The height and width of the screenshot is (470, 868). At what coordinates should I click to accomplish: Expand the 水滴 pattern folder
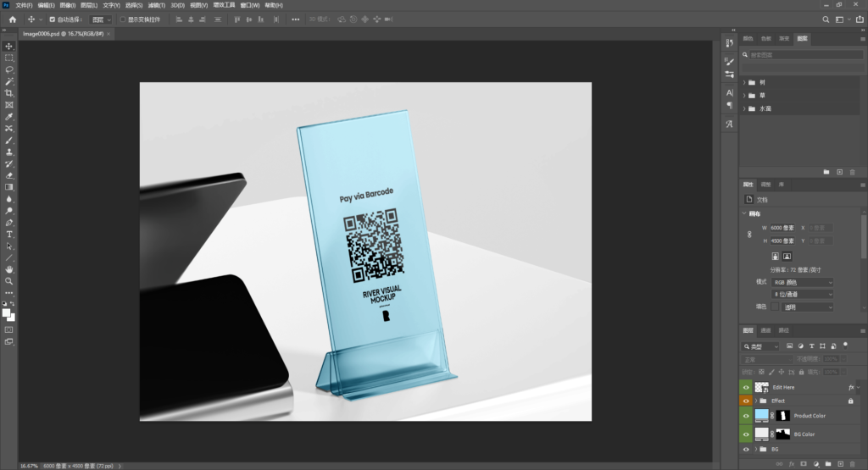pos(744,109)
